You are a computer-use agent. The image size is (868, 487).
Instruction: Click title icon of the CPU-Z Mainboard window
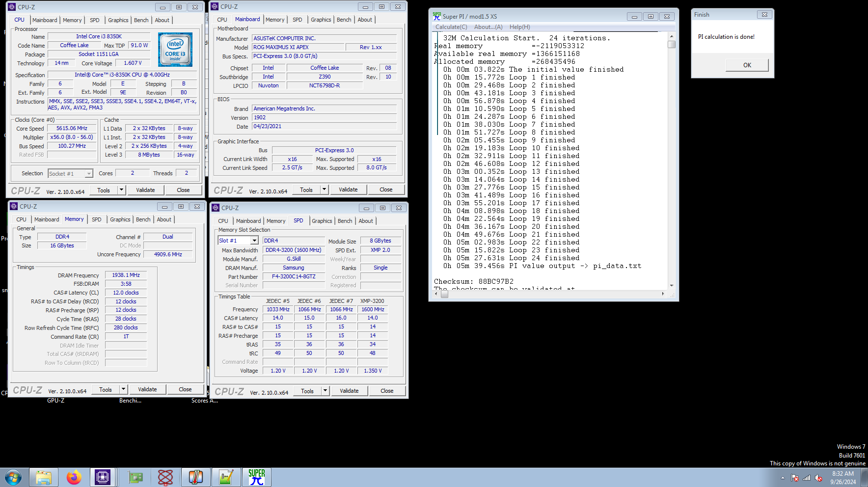[x=215, y=7]
